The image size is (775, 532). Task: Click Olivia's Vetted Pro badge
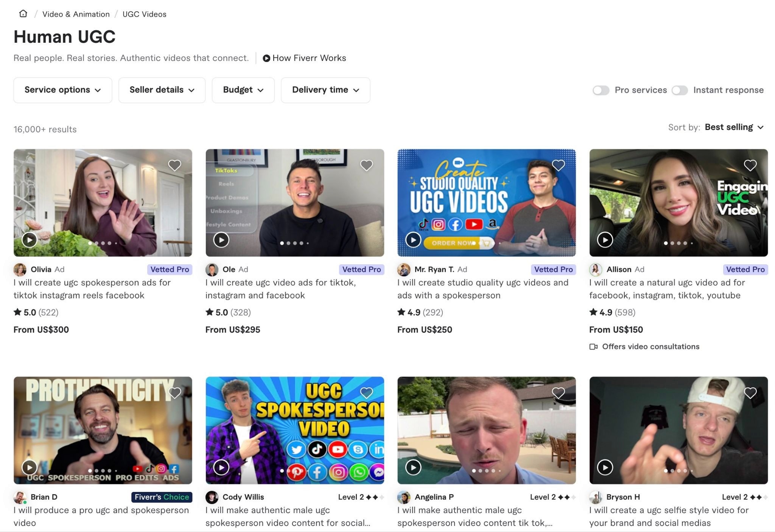[170, 270]
